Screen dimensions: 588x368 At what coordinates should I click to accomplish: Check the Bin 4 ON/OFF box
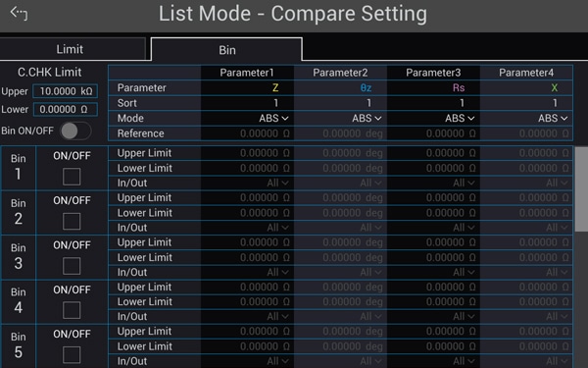pos(72,310)
